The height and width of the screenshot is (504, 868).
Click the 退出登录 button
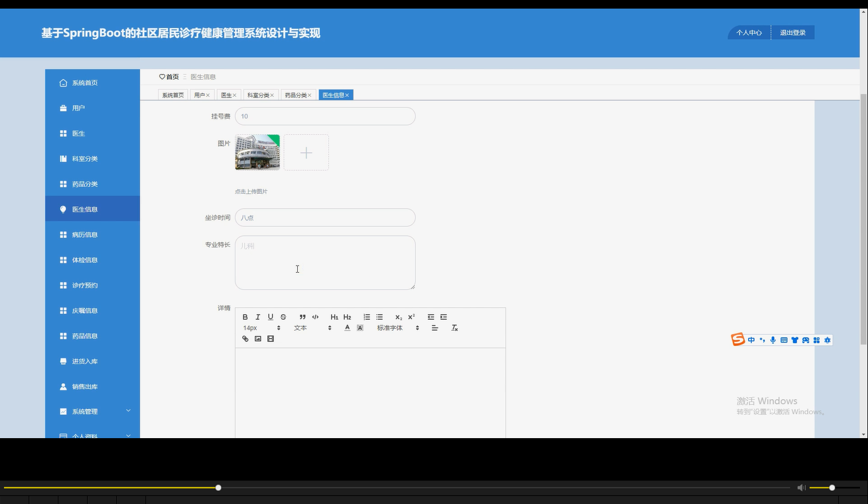coord(792,32)
